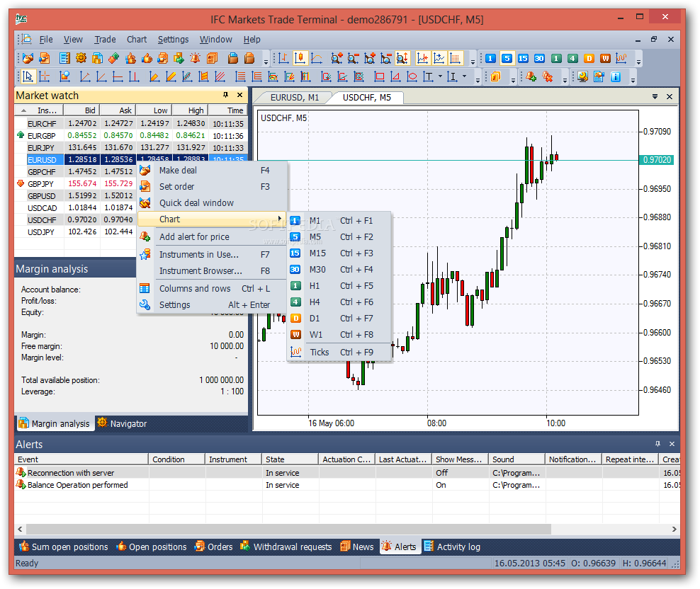
Task: Click the ship wheel Navigator toolbar icon
Action: (81, 59)
